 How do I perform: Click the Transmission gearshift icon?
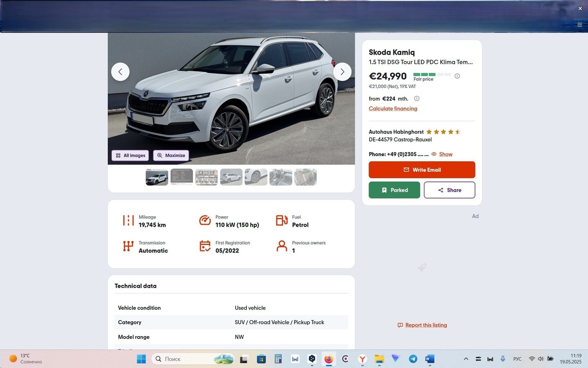[x=128, y=246]
